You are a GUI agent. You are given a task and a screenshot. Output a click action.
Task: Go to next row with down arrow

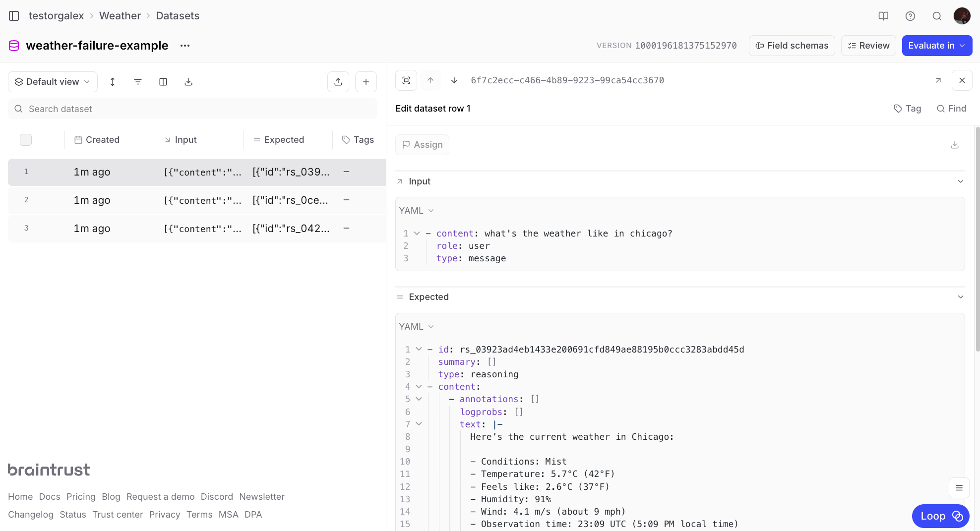tap(454, 80)
